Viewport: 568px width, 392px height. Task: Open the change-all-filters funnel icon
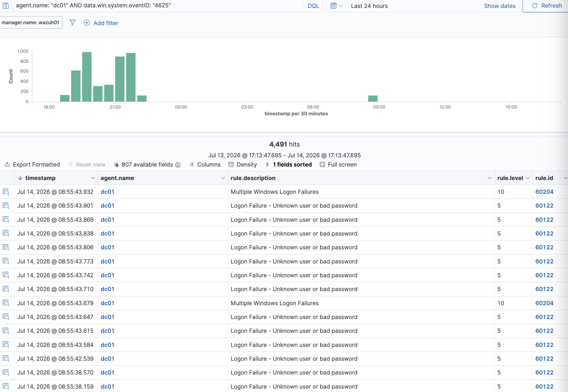72,23
